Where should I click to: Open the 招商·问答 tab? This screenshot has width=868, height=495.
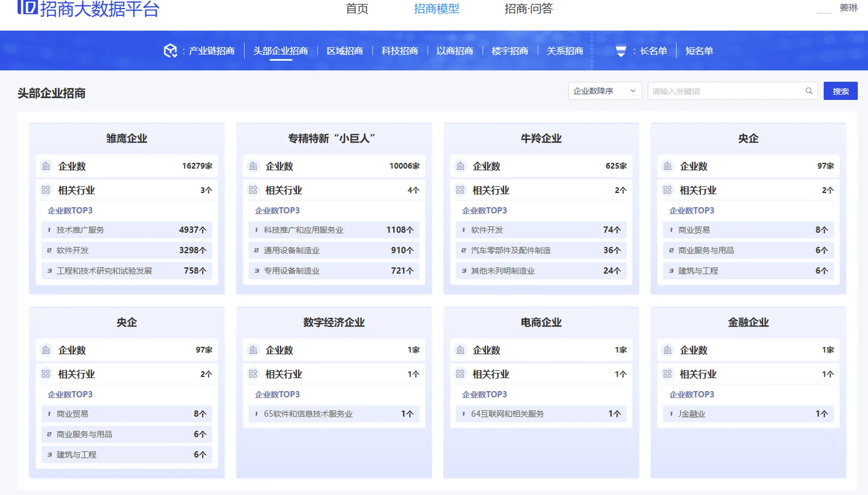tap(529, 9)
